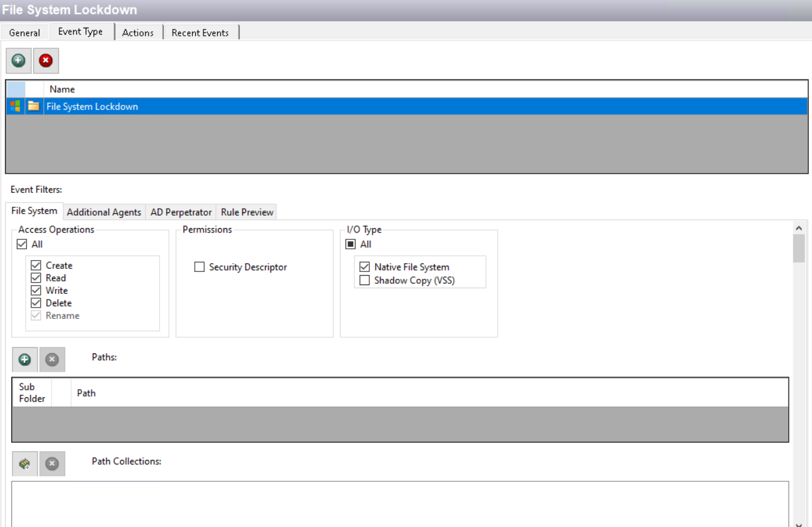Click the folder icon beside File System Lockdown
This screenshot has height=527, width=812.
pos(34,106)
